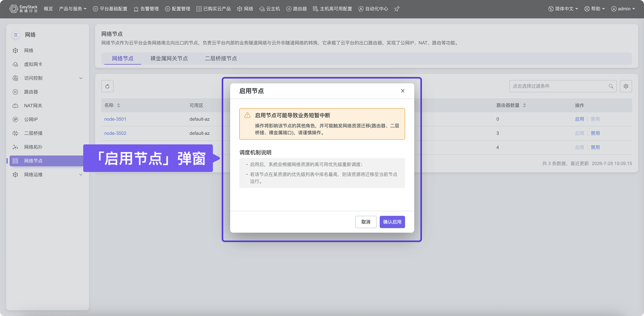644x316 pixels.
Task: Open 已购买云产品 from the top bar
Action: (214, 9)
